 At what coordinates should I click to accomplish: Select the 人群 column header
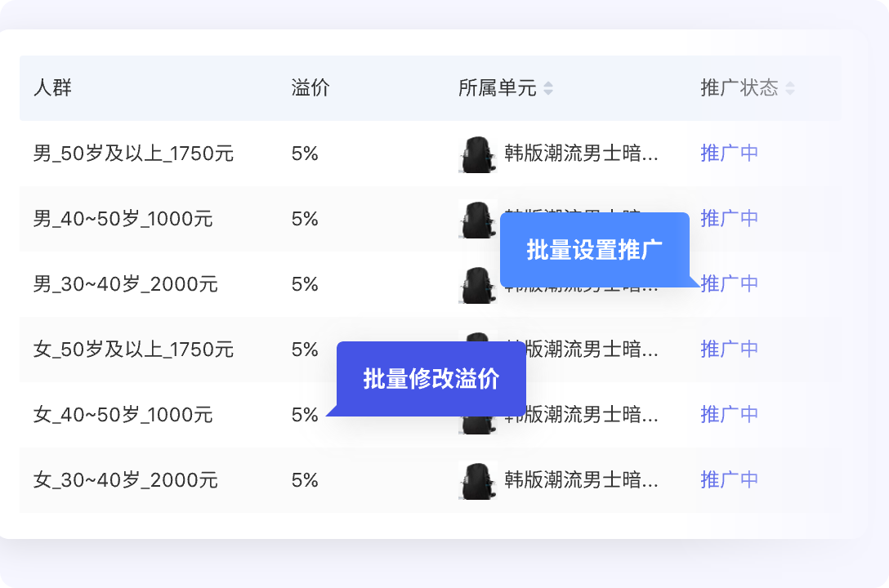(x=53, y=88)
